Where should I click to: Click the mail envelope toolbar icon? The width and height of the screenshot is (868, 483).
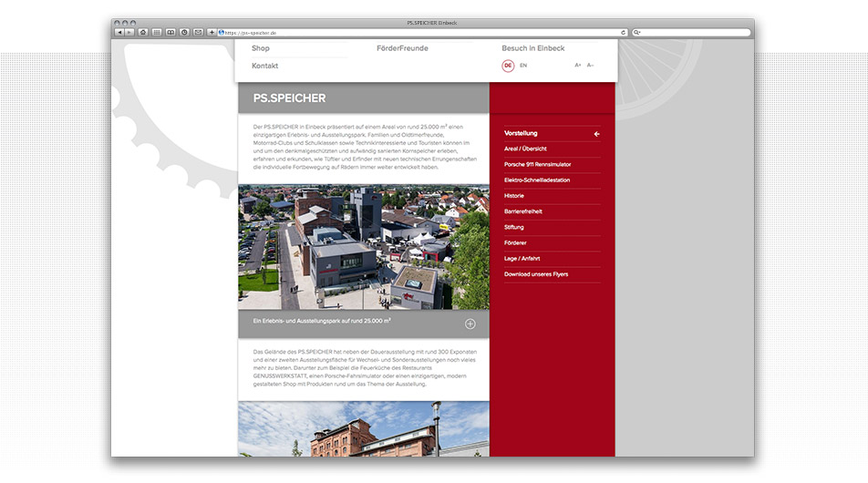[198, 32]
